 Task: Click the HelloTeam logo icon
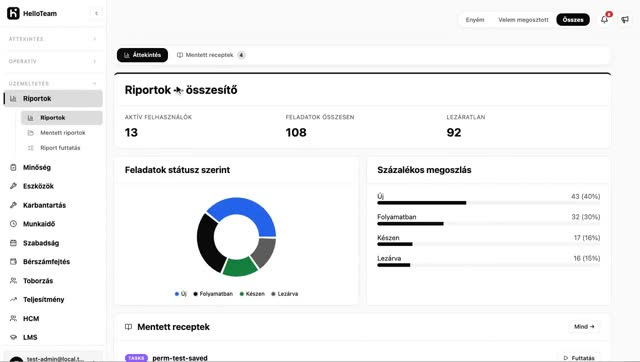click(13, 13)
